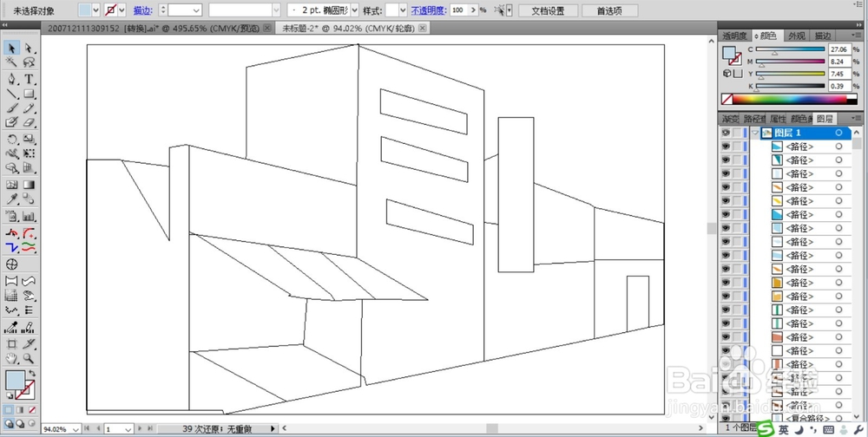Pick the Magic Wand tool
The width and height of the screenshot is (868, 437).
pyautogui.click(x=11, y=62)
